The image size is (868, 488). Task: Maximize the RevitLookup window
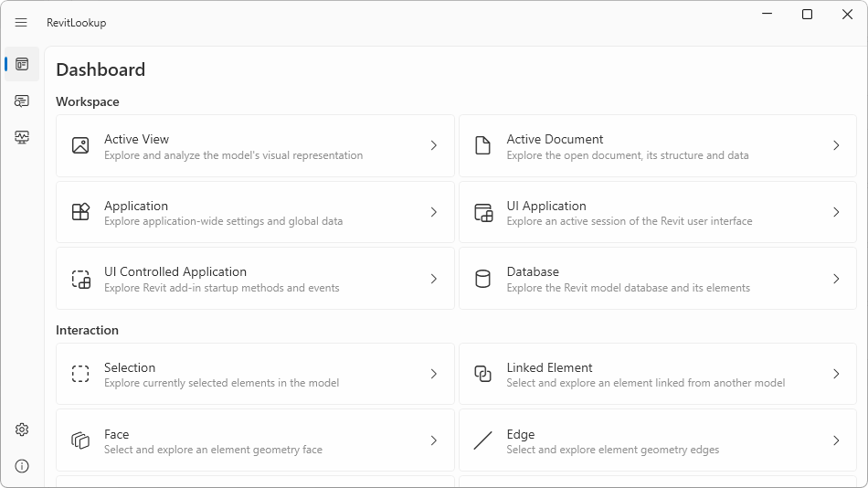pos(807,15)
